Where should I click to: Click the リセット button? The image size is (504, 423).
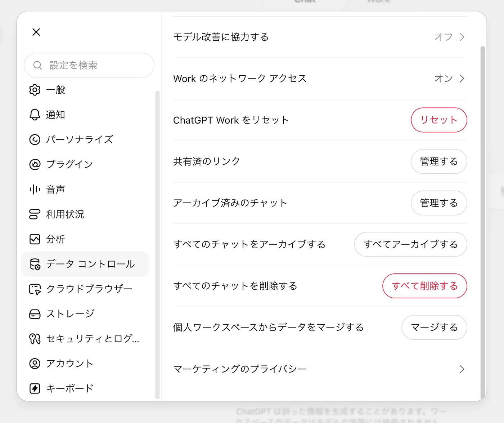[439, 120]
